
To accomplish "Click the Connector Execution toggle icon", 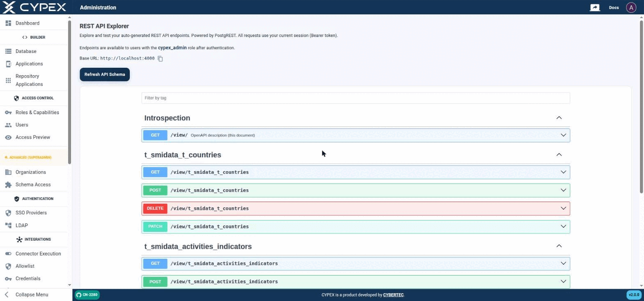I will tap(8, 254).
